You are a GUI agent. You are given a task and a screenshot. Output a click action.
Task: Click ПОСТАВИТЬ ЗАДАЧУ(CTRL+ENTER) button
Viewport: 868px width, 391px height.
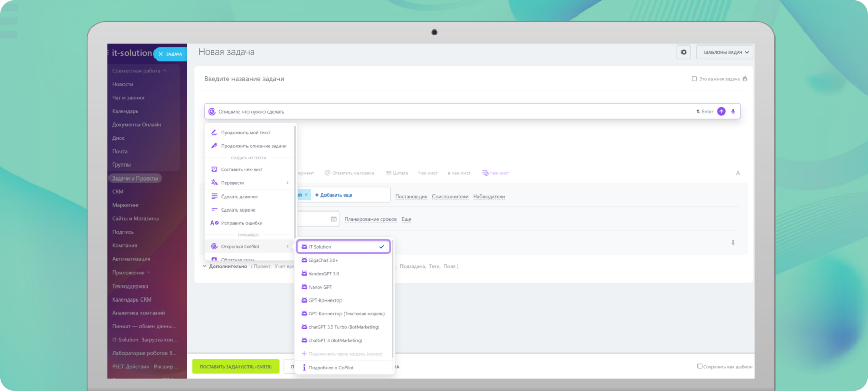236,367
